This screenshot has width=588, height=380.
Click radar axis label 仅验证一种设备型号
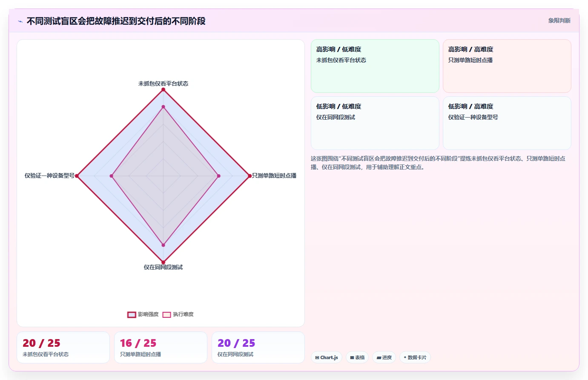[x=49, y=176]
